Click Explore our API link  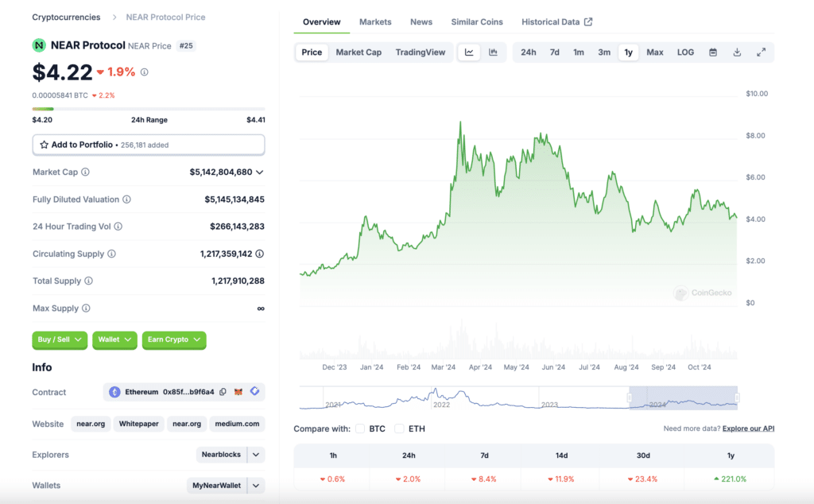[748, 428]
